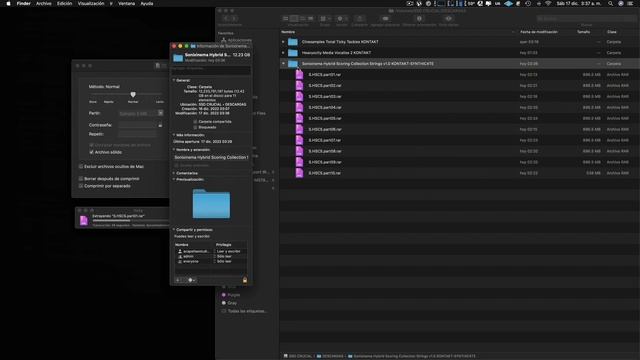Adjust the compression method slider handle
The width and height of the screenshot is (640, 360).
[x=133, y=95]
